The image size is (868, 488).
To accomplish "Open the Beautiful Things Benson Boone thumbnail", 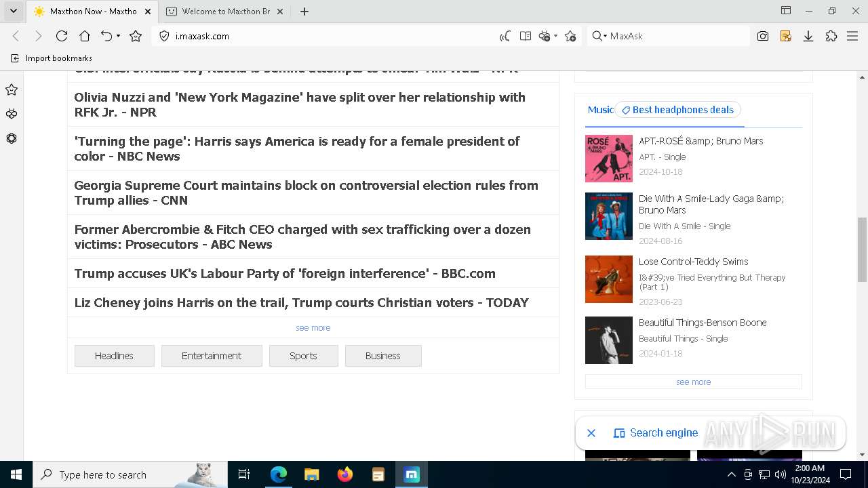I will 609,340.
